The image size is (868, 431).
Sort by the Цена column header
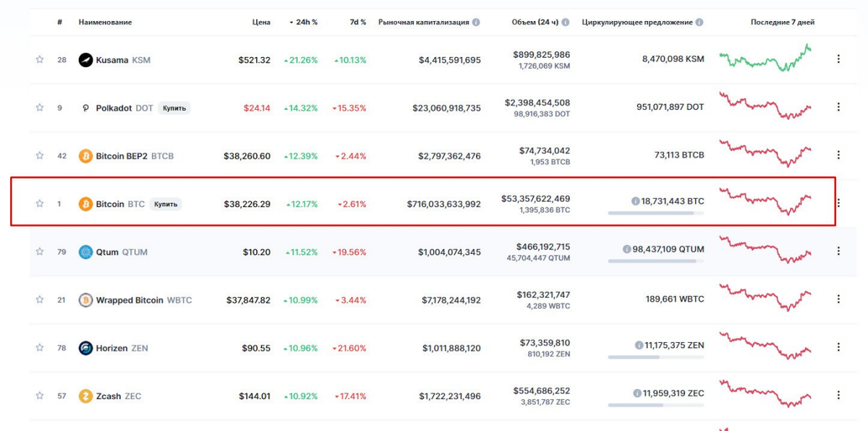[262, 22]
